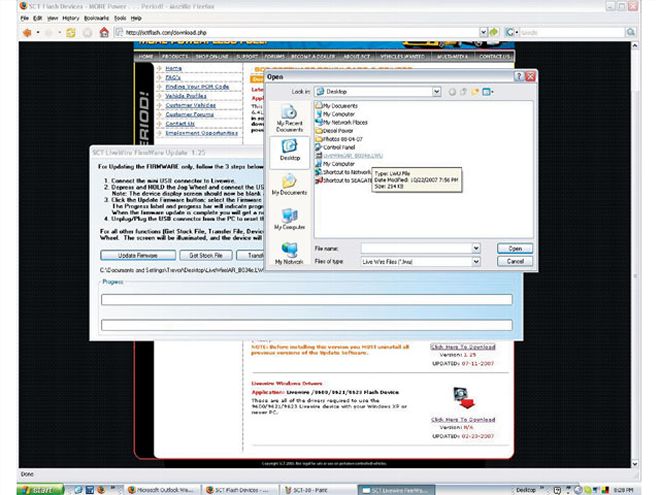Click the browser scrollbar up arrow
660x495 pixels.
[635, 45]
